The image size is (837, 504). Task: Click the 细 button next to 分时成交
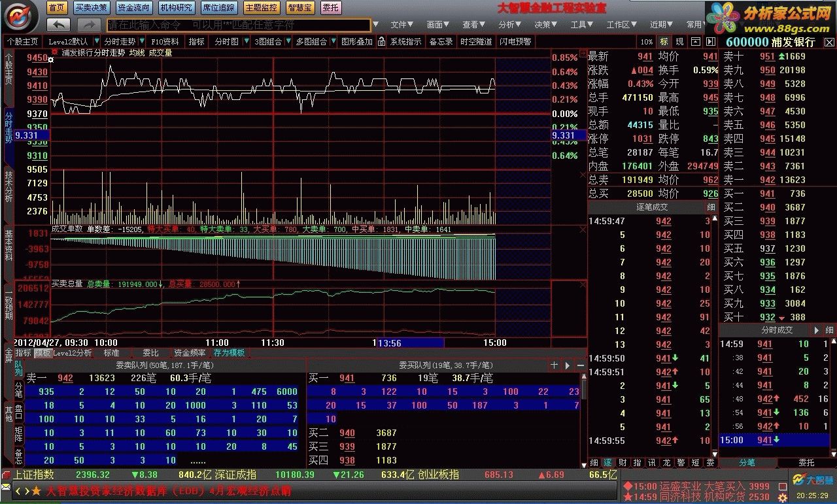tap(829, 330)
